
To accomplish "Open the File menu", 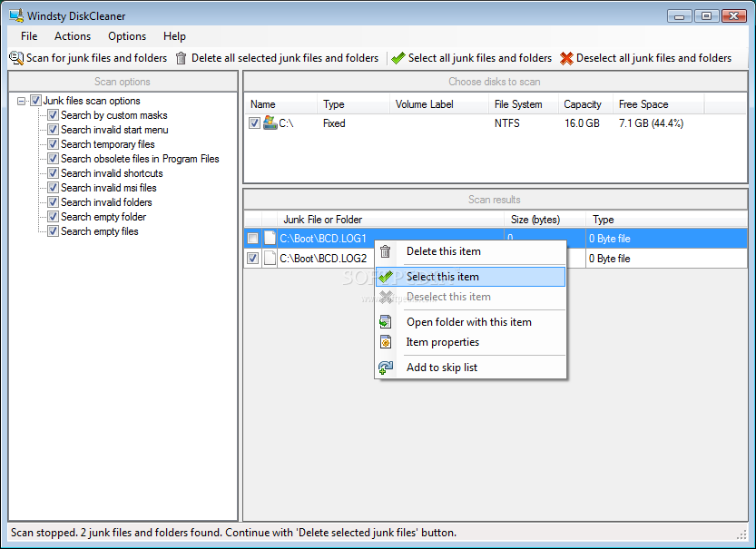I will coord(29,36).
